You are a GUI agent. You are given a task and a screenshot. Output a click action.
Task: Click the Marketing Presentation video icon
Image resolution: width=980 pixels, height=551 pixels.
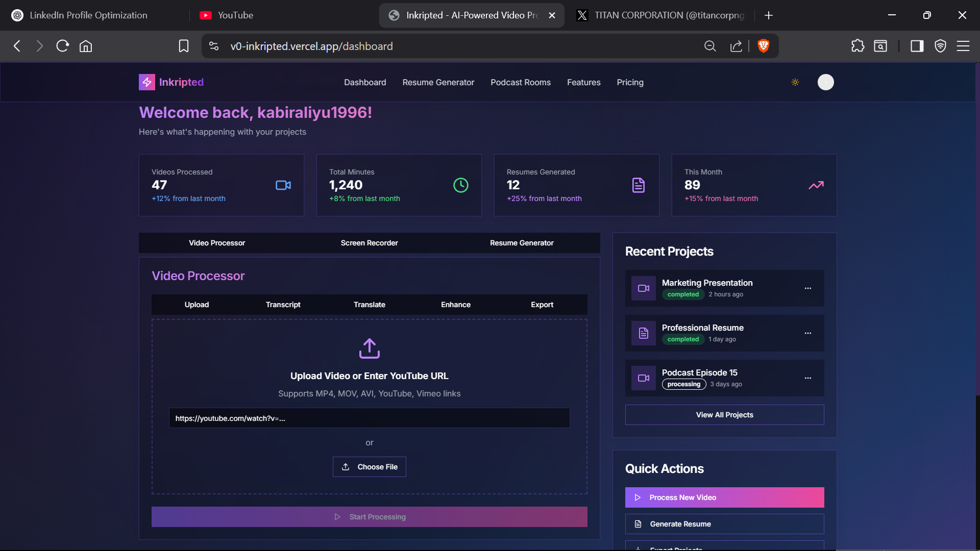coord(644,288)
